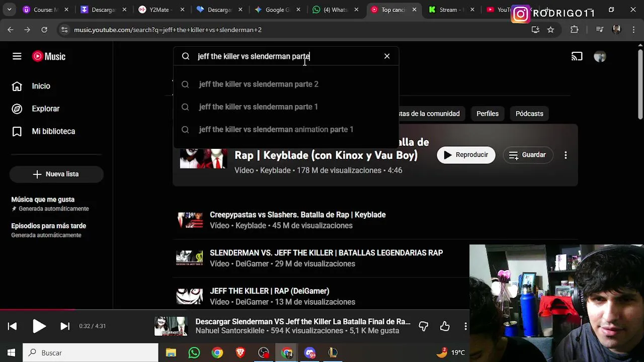Create a new playlist with Nueva lista
The width and height of the screenshot is (644, 362).
(56, 174)
